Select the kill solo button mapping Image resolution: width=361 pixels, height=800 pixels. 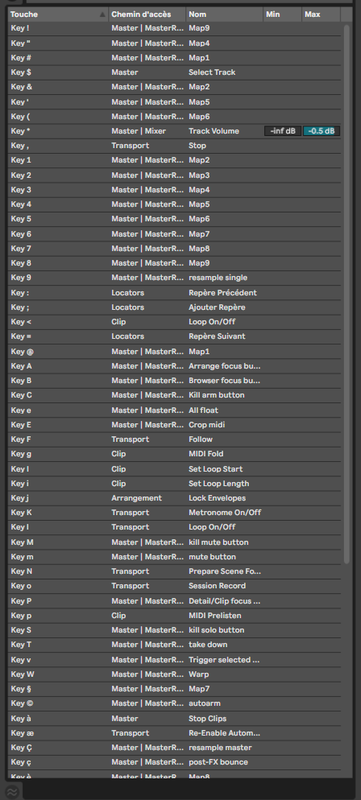pyautogui.click(x=216, y=630)
